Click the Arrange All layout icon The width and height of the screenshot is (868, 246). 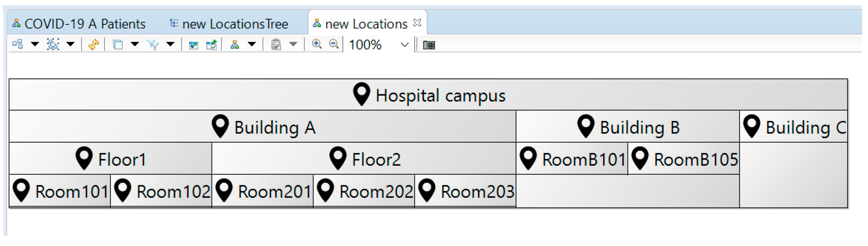pyautogui.click(x=18, y=44)
